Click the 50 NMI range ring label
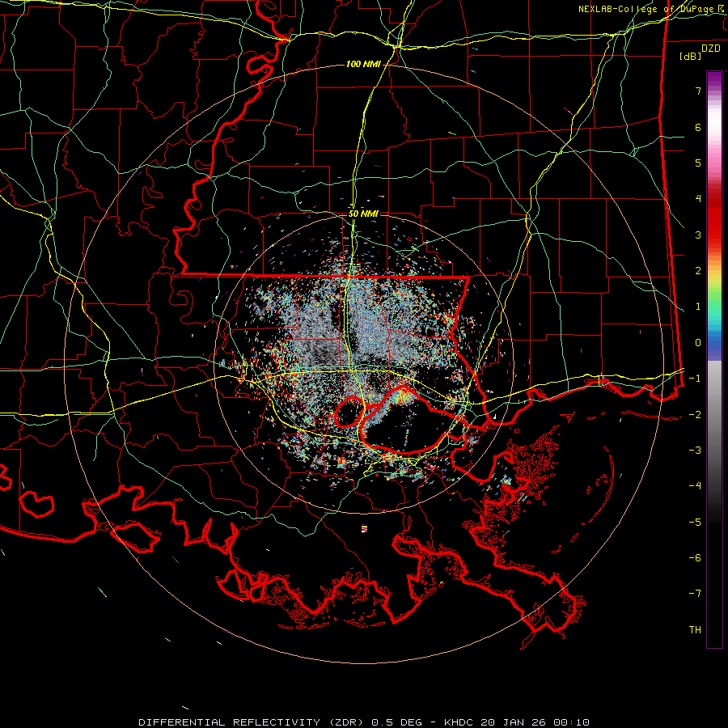 pyautogui.click(x=363, y=214)
